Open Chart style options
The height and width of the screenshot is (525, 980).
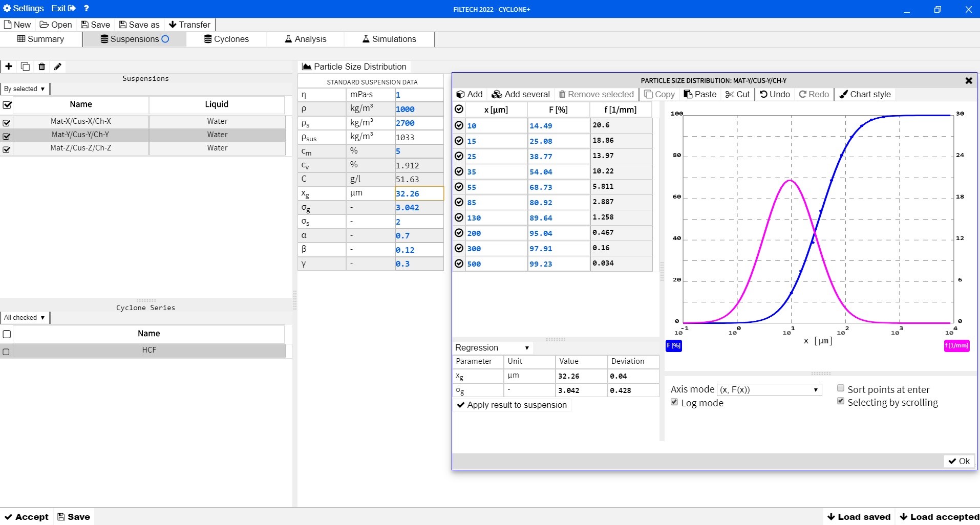(x=865, y=94)
